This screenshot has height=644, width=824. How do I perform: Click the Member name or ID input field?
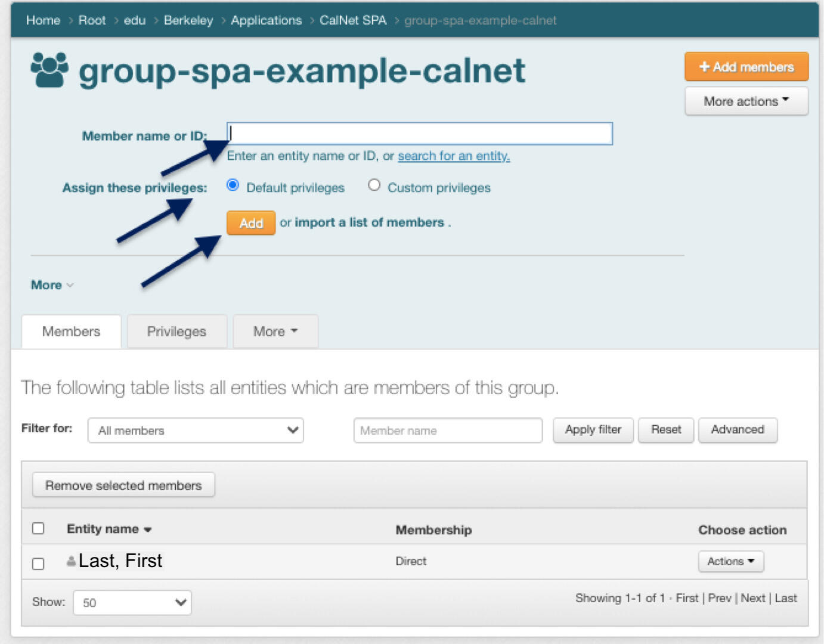(x=417, y=134)
